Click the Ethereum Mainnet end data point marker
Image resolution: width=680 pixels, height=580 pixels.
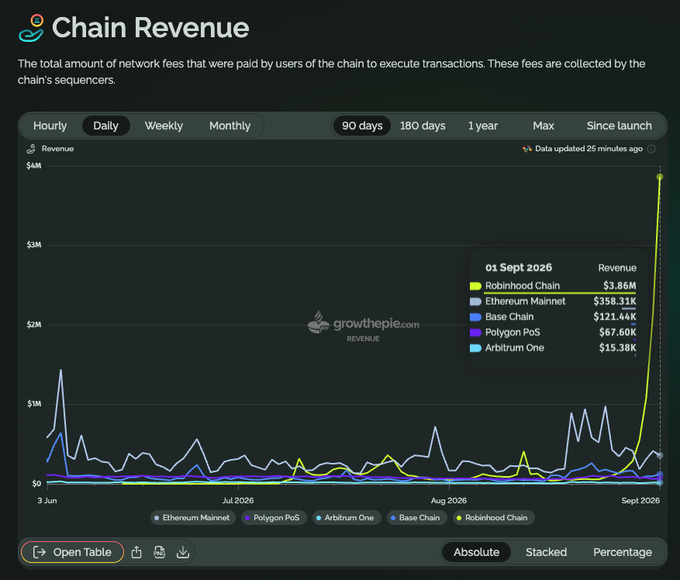(660, 455)
